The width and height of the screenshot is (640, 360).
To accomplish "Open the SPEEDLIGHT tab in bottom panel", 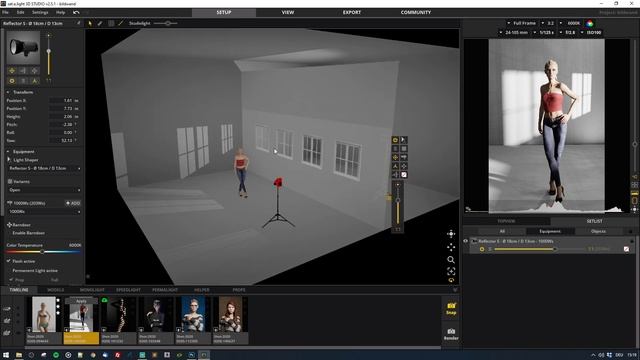I will coord(128,290).
